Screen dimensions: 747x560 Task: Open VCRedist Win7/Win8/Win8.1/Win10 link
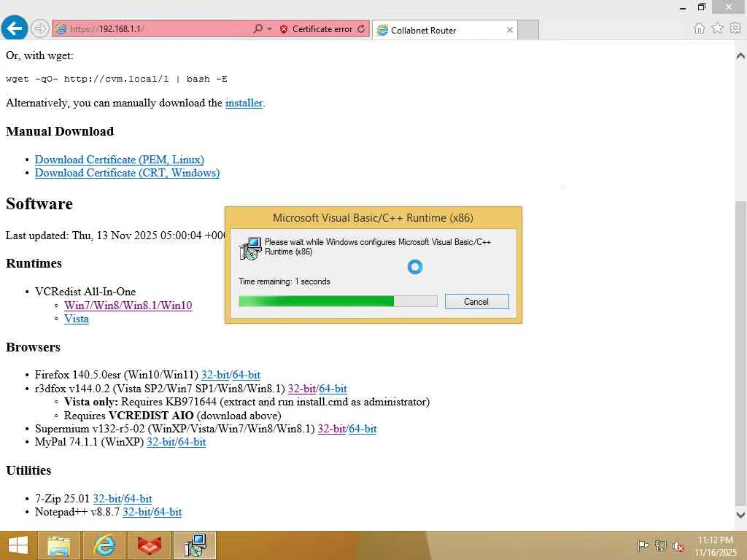(128, 306)
